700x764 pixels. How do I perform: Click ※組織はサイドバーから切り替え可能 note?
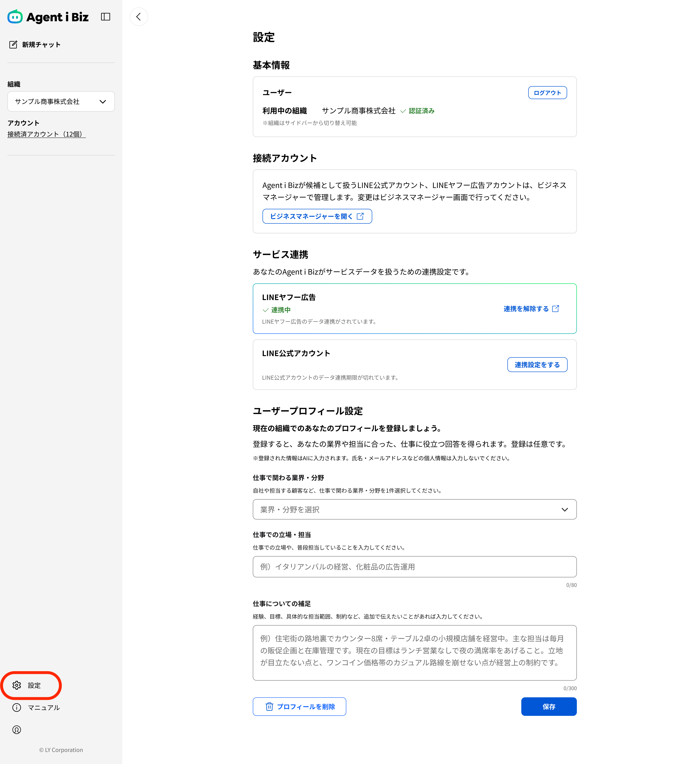(310, 123)
